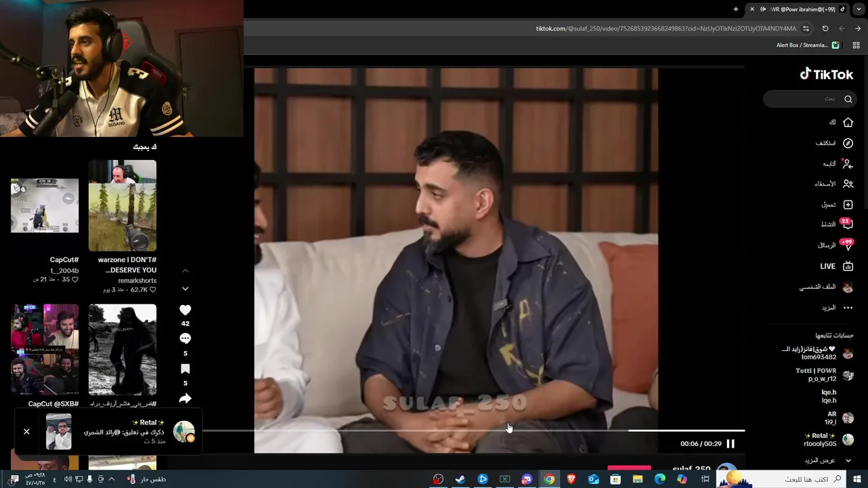The width and height of the screenshot is (868, 488).
Task: Open the LIVE TV icon
Action: 848,266
